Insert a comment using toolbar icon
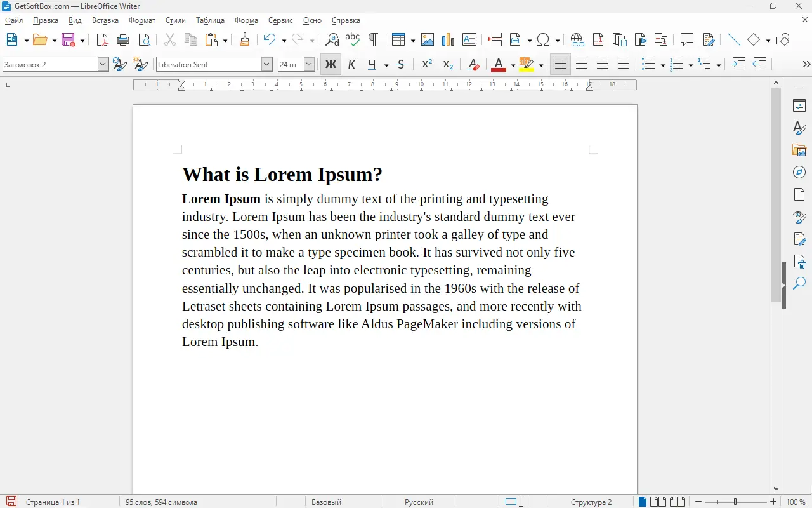 [686, 40]
